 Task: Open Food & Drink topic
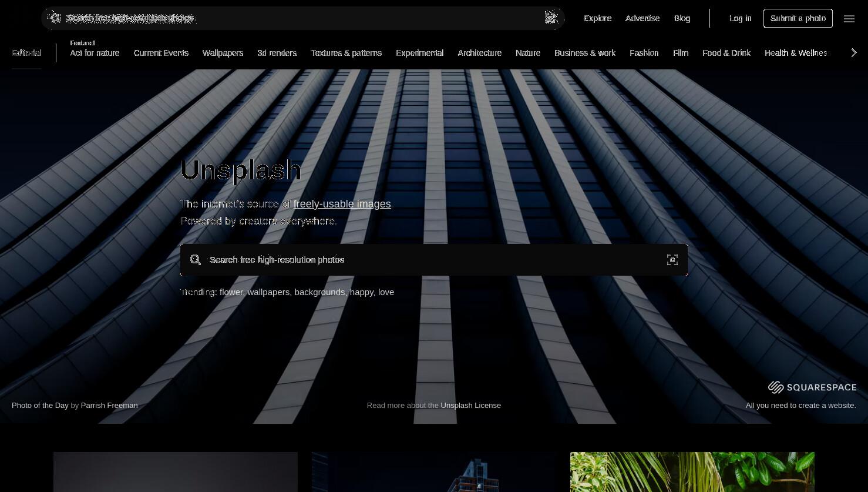726,53
